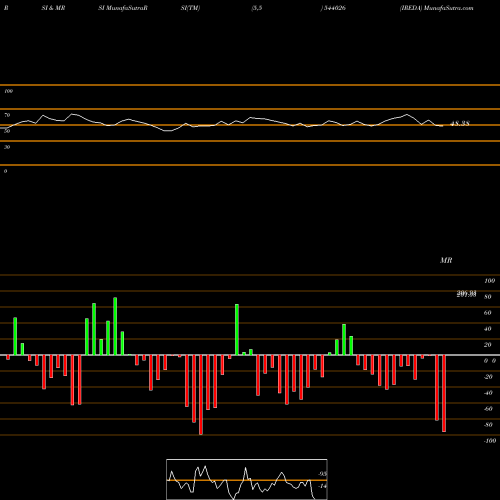500x500 pixels.
Task: Click the "60" axis label on MR histogram
Action: pos(488,313)
